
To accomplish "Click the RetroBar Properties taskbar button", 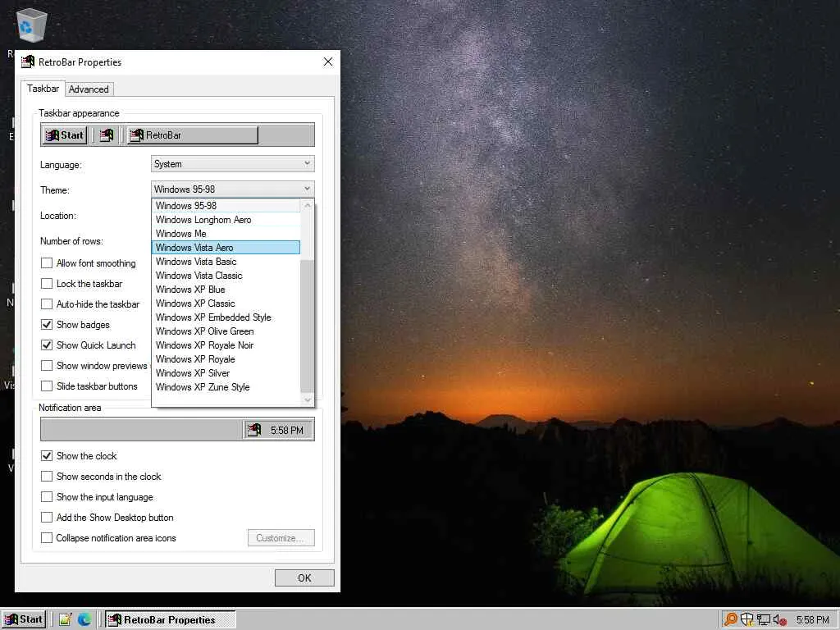I will pos(170,619).
